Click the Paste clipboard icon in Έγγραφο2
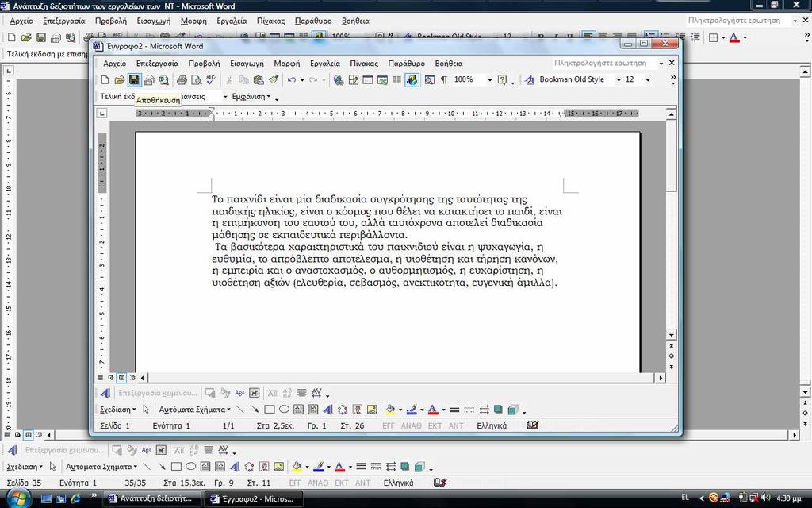Screen dimensions: 812x508 pyautogui.click(x=259, y=80)
